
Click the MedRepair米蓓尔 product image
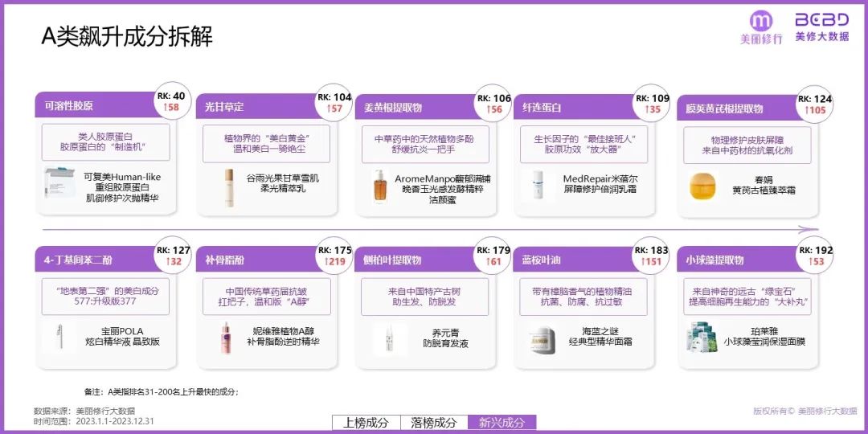[538, 185]
